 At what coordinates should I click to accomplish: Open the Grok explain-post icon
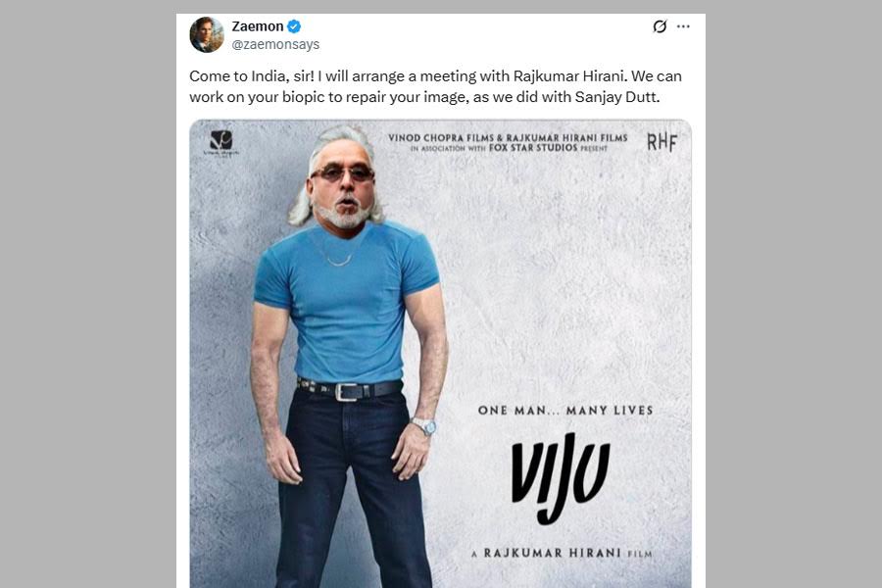[660, 26]
